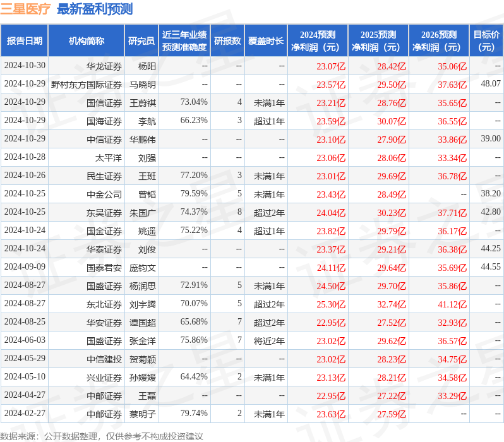Click target price 39.00
The width and height of the screenshot is (504, 442).
[x=491, y=139]
